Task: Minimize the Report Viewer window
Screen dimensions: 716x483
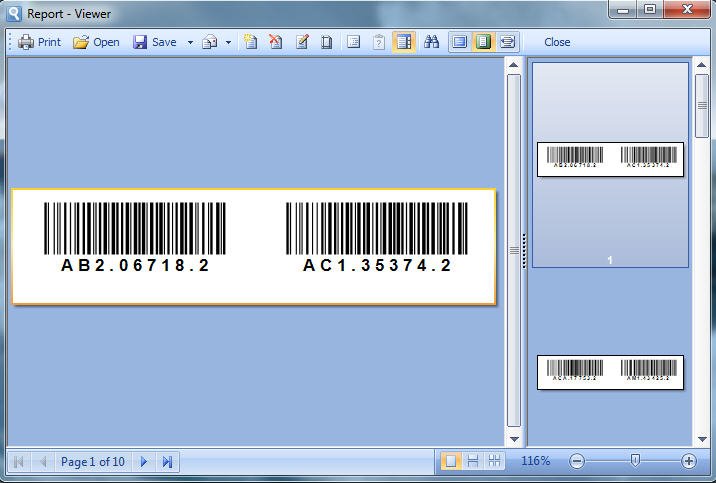Action: (x=623, y=9)
